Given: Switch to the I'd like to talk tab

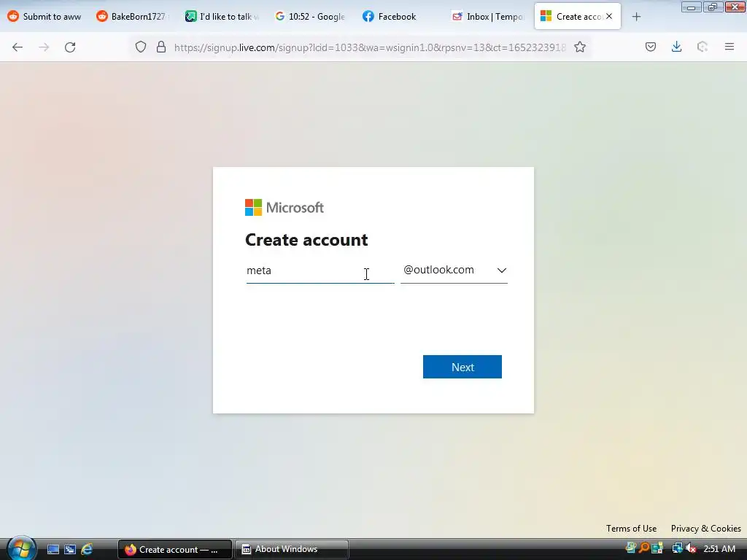Looking at the screenshot, I should 222,17.
